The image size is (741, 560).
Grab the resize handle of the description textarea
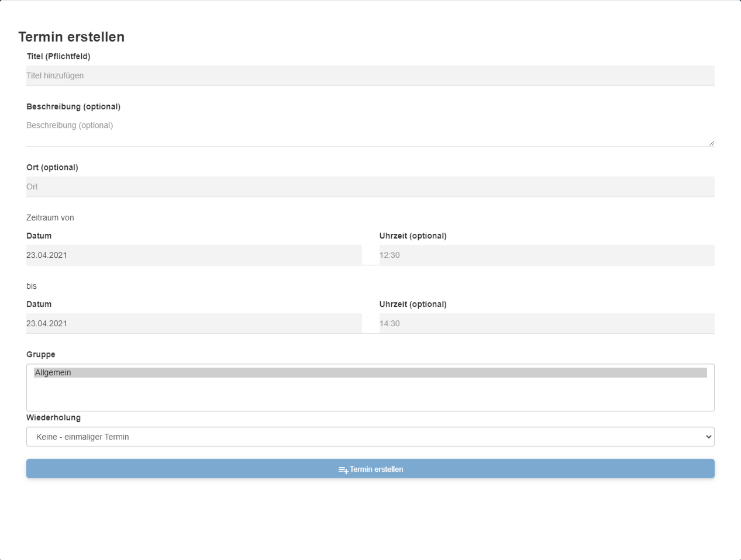tap(711, 143)
